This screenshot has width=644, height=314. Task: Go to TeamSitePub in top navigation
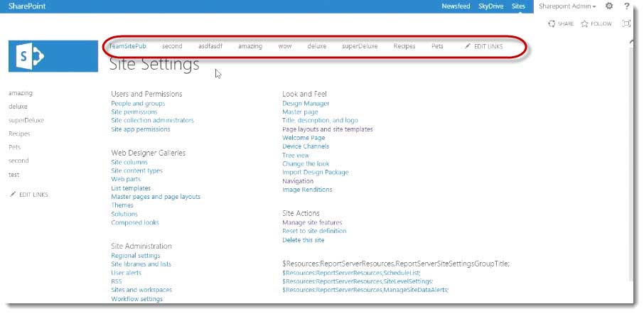(127, 46)
